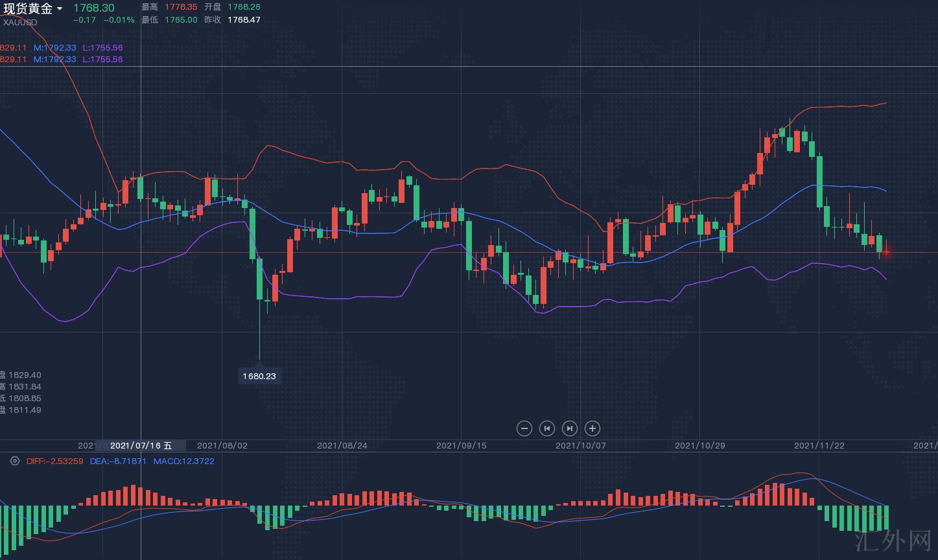
Task: Select the blue MACD:12.3722 value label
Action: pyautogui.click(x=183, y=461)
